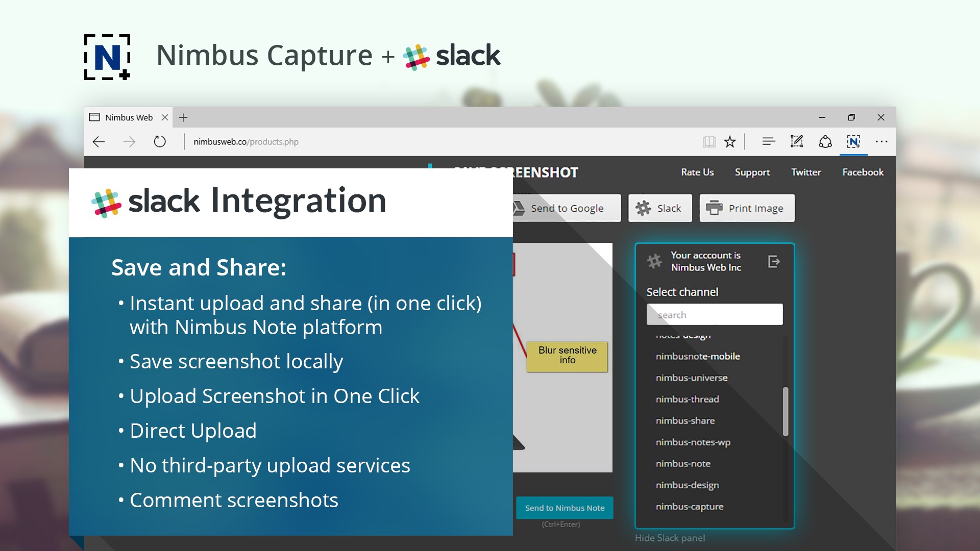This screenshot has height=551, width=980.
Task: Go back to previous page
Action: point(99,142)
